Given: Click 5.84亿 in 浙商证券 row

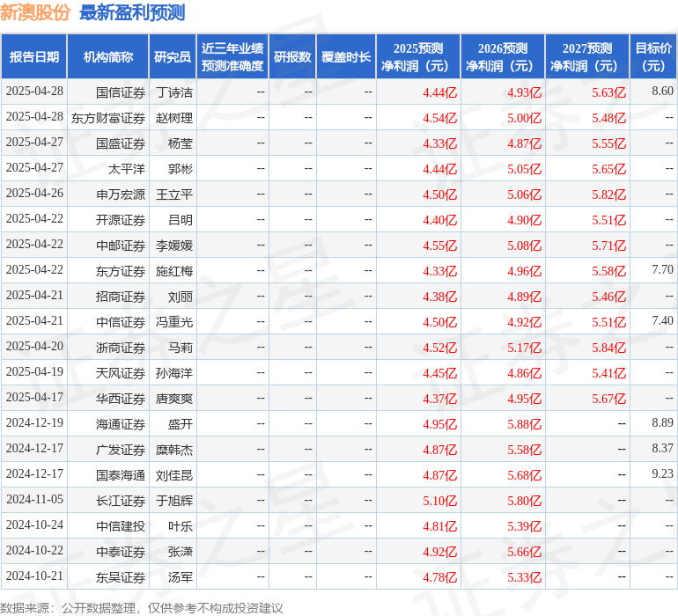Looking at the screenshot, I should click(x=608, y=348).
